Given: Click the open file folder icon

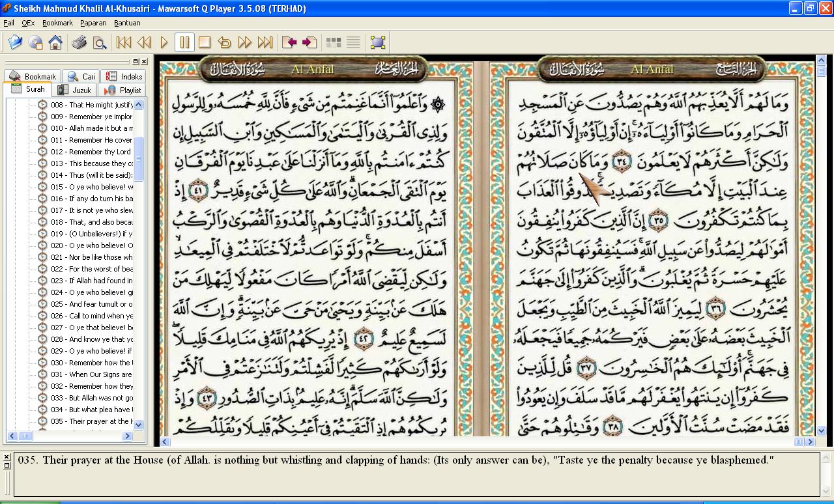Looking at the screenshot, I should coord(15,43).
